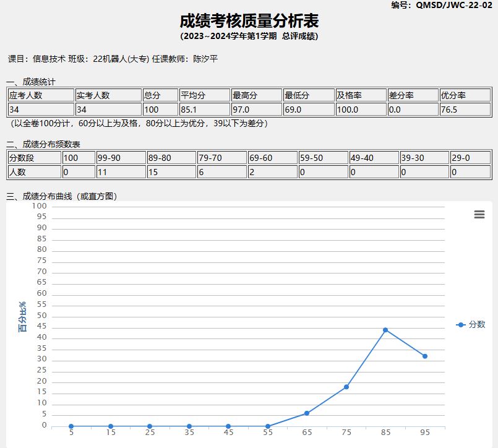Click the 最高分 header cell
Screen dimensions: 498x448
pos(257,95)
